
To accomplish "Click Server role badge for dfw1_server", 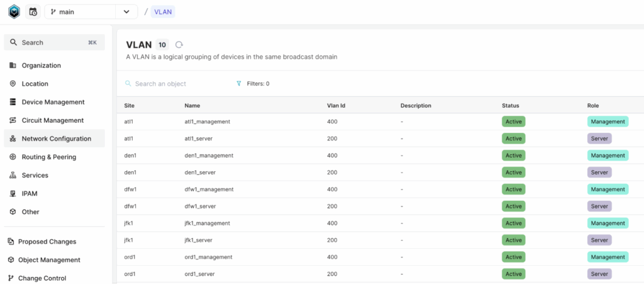I will [x=599, y=206].
